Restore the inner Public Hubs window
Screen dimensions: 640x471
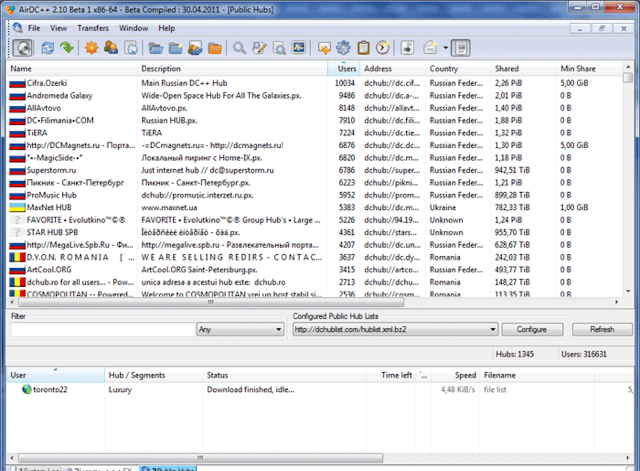tap(602, 28)
